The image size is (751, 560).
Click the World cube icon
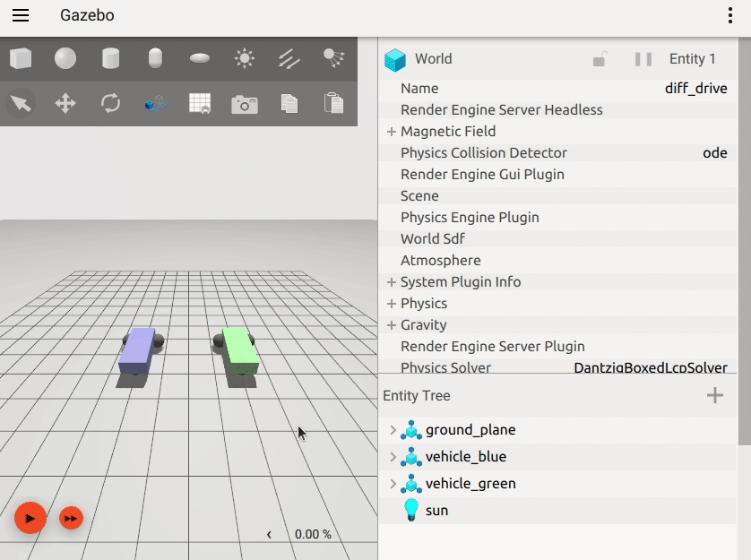pyautogui.click(x=395, y=60)
